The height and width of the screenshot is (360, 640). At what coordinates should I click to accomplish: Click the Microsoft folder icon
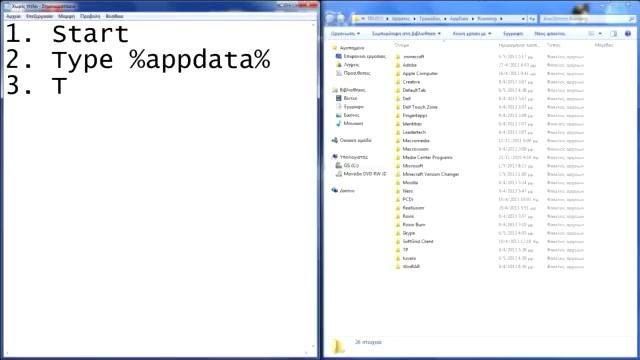point(398,166)
